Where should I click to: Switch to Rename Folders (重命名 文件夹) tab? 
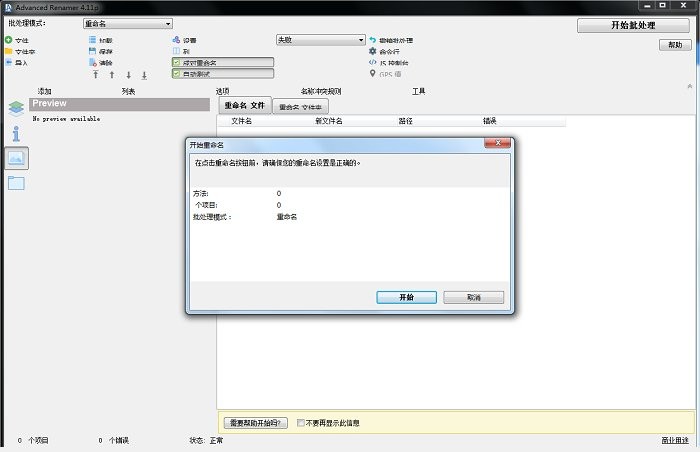click(x=300, y=107)
